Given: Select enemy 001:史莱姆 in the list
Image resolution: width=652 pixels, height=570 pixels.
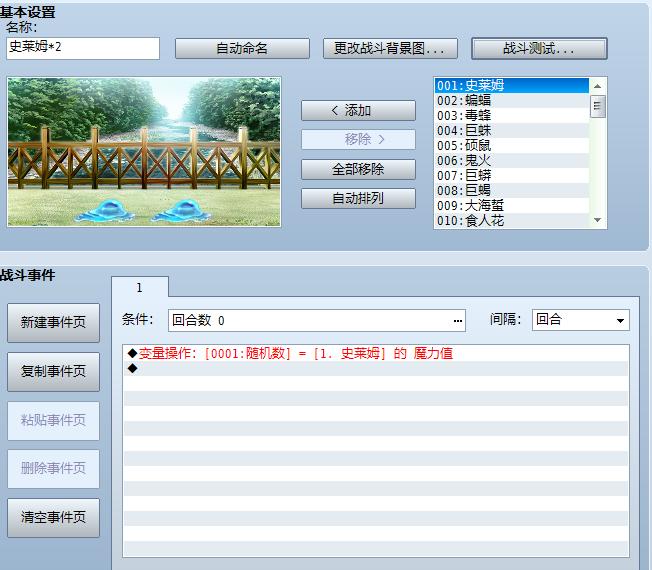Looking at the screenshot, I should 512,85.
